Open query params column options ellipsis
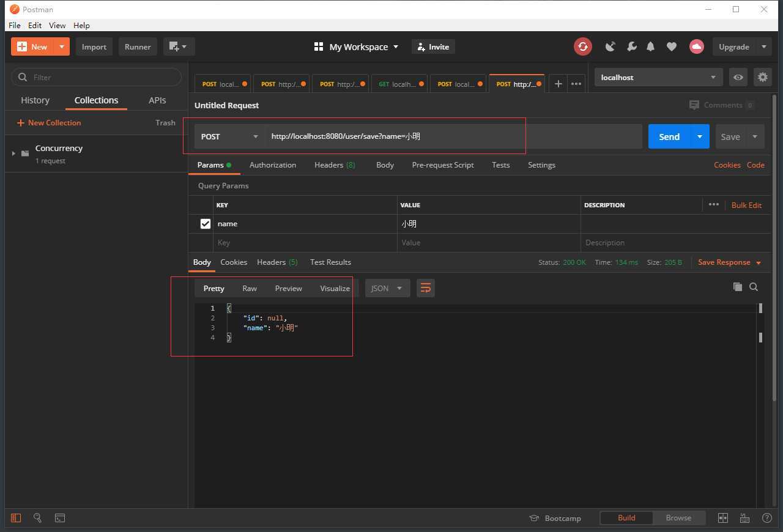783x532 pixels. [713, 204]
